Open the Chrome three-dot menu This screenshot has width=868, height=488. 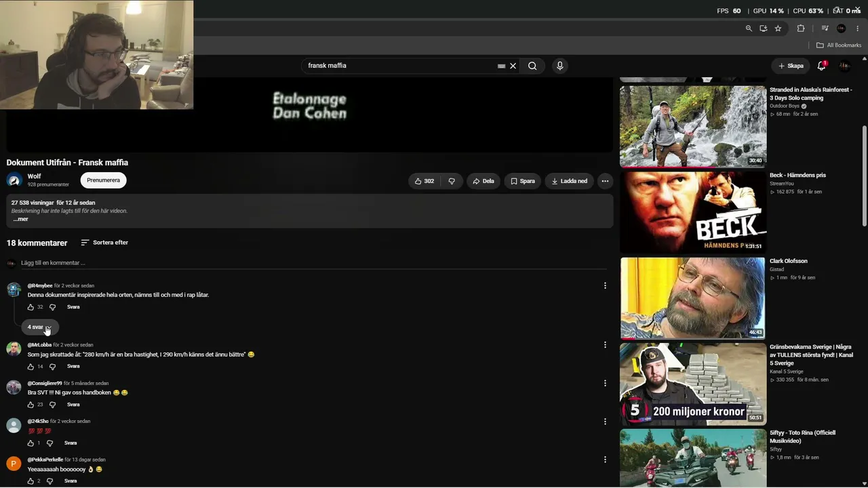[x=857, y=28]
